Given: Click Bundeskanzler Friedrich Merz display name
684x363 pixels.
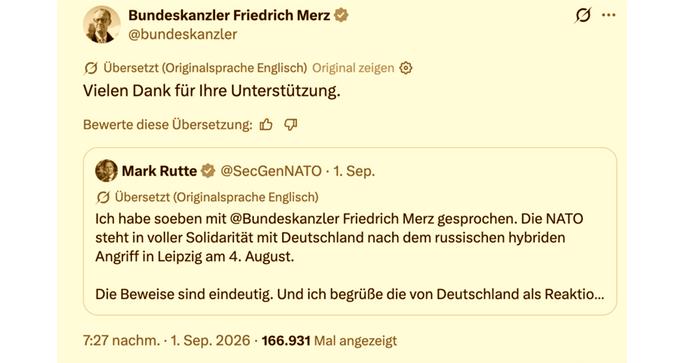Looking at the screenshot, I should (x=229, y=15).
